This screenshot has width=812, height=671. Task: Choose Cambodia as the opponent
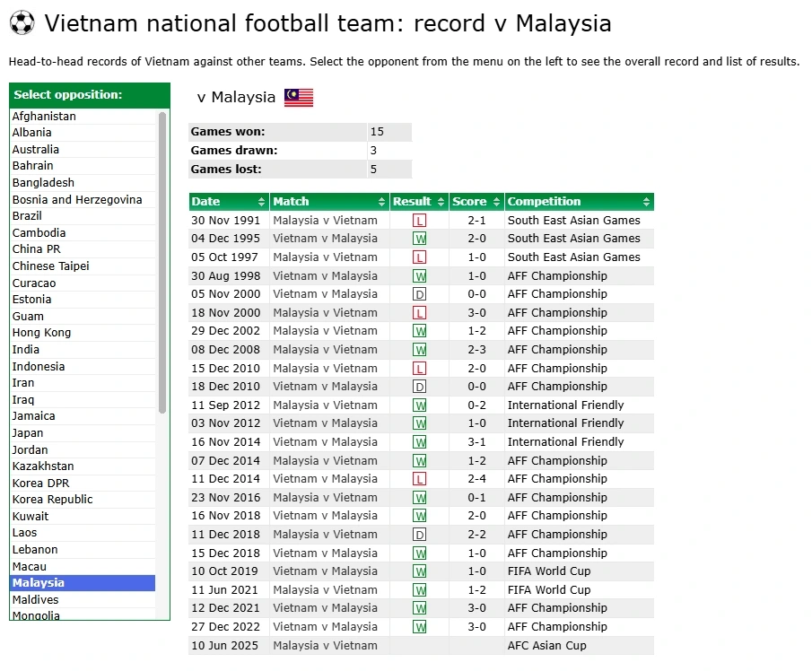click(83, 233)
